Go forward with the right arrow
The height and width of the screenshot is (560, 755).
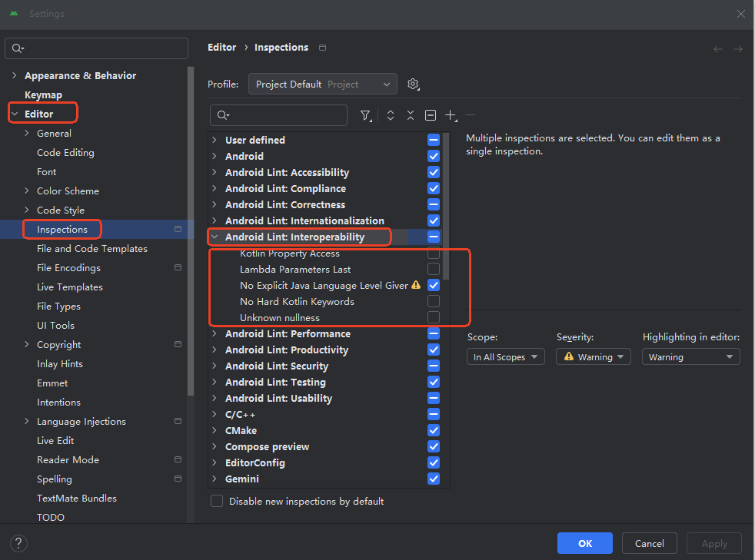tap(737, 49)
